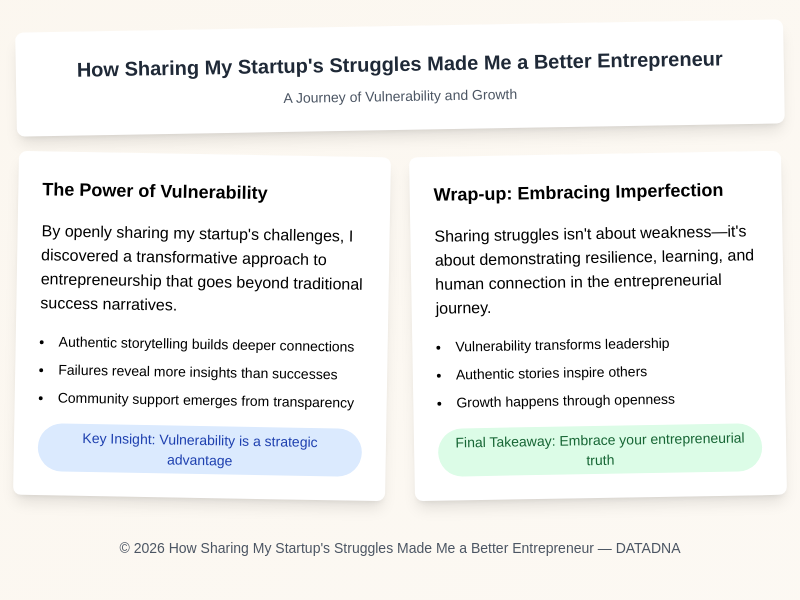Click 'Growth happens through openness' list item
The image size is (800, 600).
point(565,400)
